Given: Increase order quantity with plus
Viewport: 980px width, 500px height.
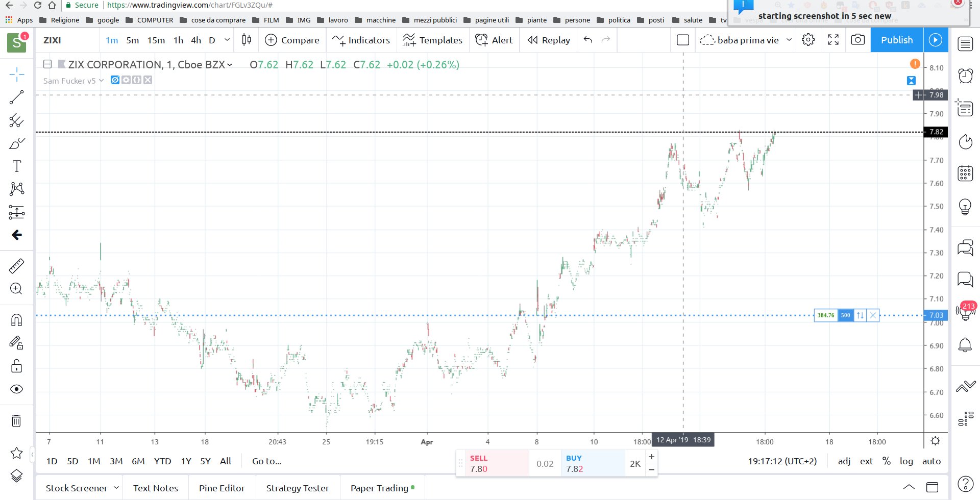Looking at the screenshot, I should coord(652,457).
